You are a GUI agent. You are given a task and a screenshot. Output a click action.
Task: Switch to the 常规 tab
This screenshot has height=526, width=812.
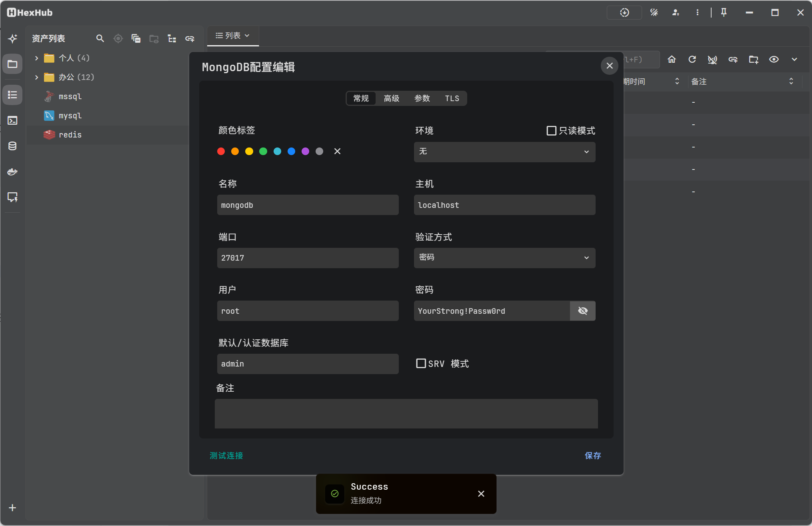(x=361, y=98)
